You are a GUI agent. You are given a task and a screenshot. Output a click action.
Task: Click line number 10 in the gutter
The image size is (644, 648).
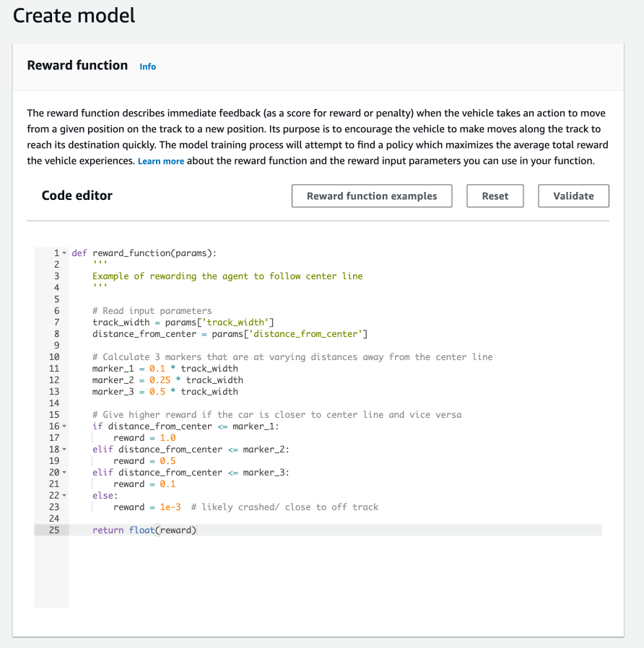[54, 357]
